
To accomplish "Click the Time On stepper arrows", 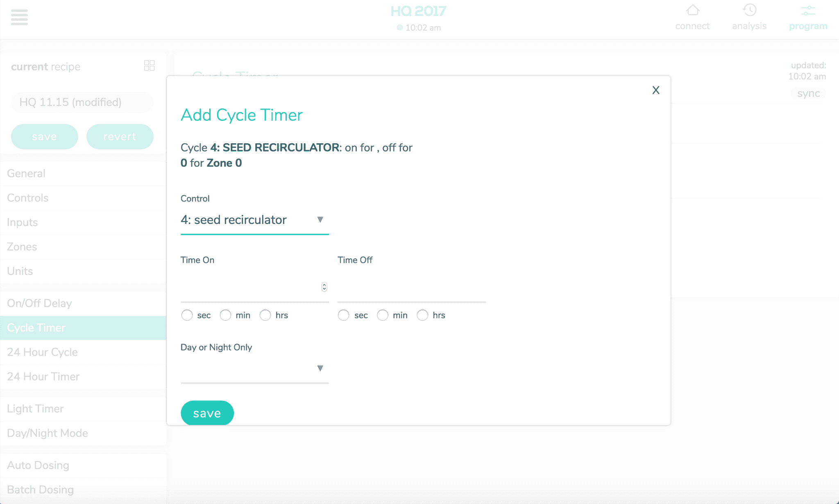I will coord(324,287).
